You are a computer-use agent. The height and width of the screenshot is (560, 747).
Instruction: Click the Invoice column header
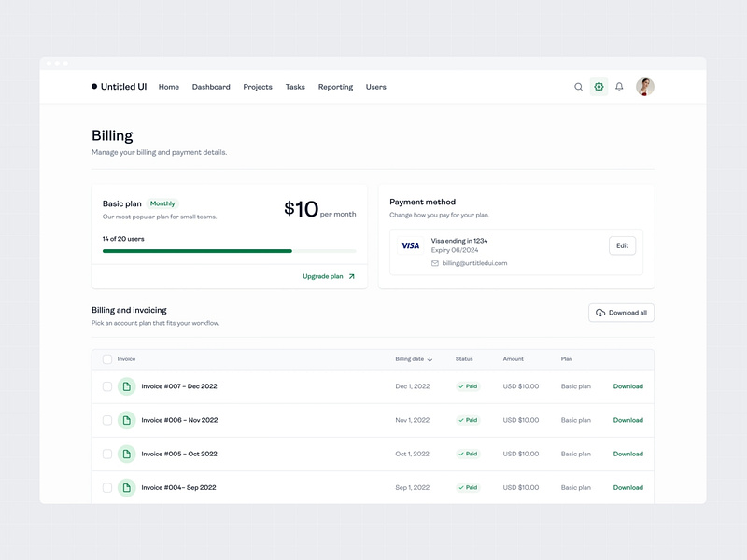coord(126,359)
